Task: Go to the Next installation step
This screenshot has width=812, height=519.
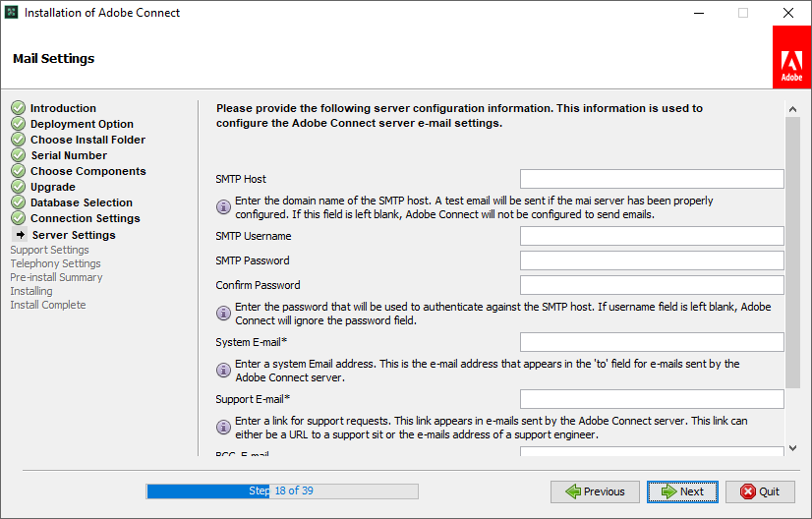Action: 682,491
